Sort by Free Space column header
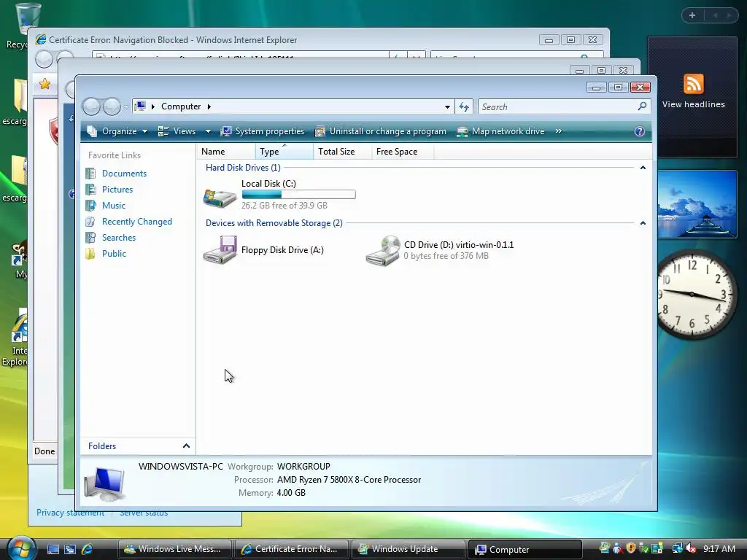This screenshot has height=560, width=747. [403, 152]
